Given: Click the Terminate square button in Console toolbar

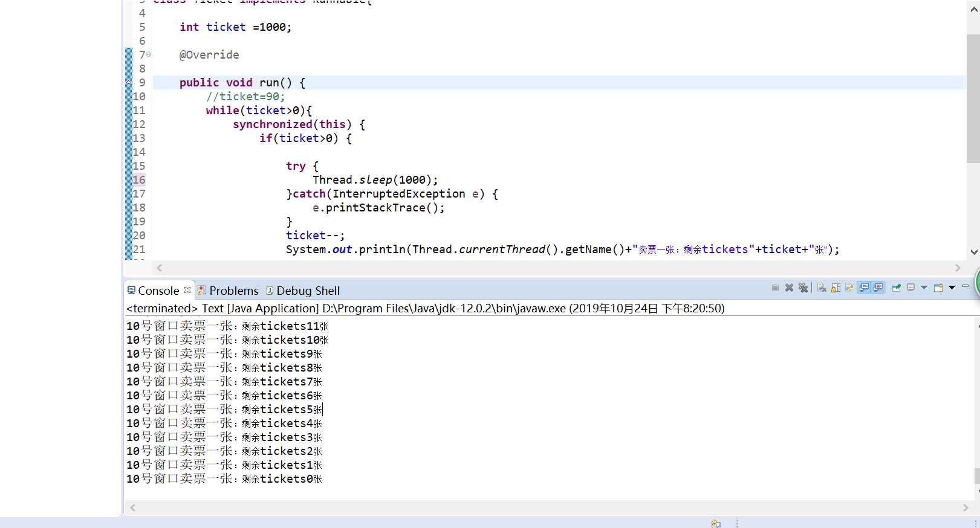Looking at the screenshot, I should [x=775, y=288].
